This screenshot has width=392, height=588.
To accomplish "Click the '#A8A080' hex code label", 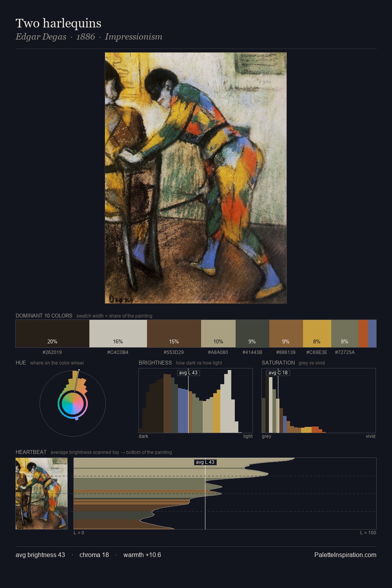I will 218,352.
